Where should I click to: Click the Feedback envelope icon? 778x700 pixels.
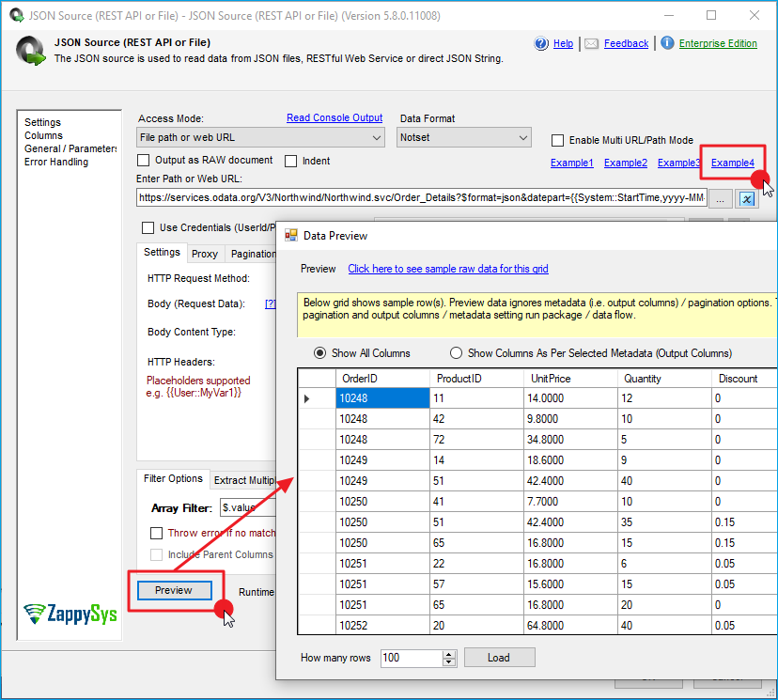(591, 43)
